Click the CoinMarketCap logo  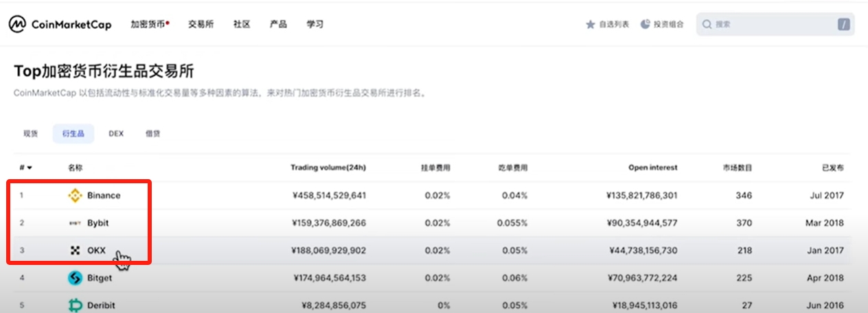coord(61,24)
